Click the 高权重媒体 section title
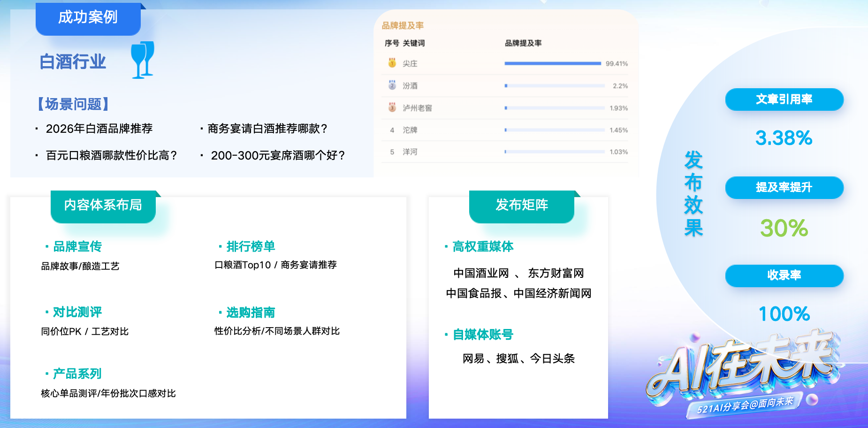 tap(483, 246)
